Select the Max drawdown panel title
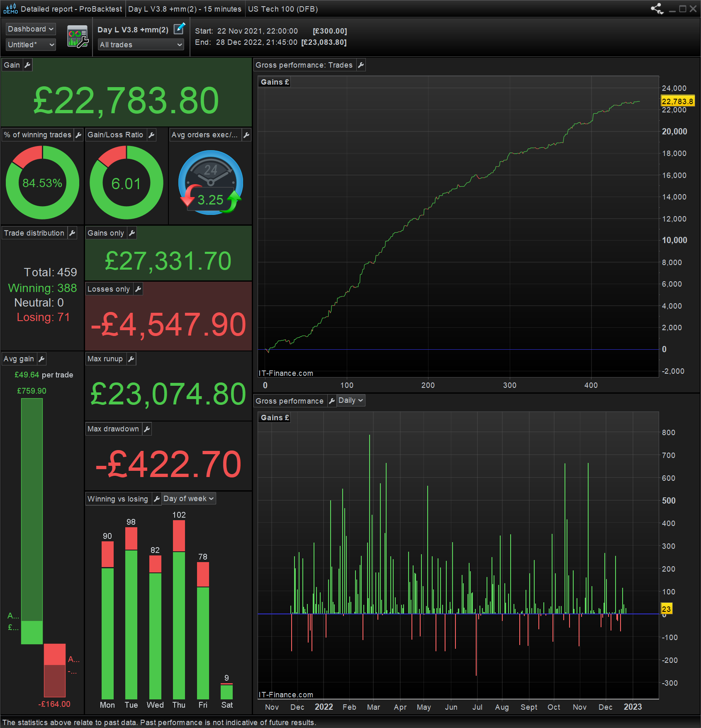 tap(113, 429)
